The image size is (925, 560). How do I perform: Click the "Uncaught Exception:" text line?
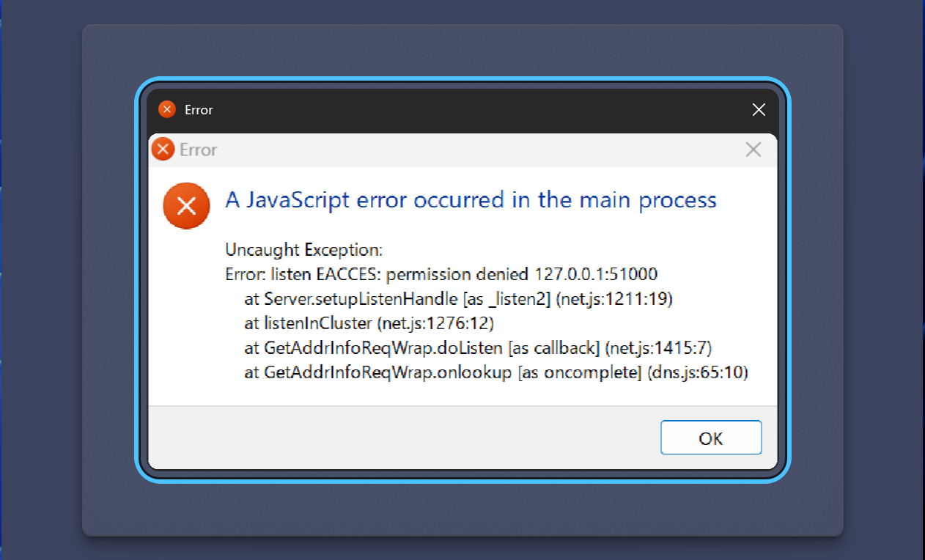point(304,250)
